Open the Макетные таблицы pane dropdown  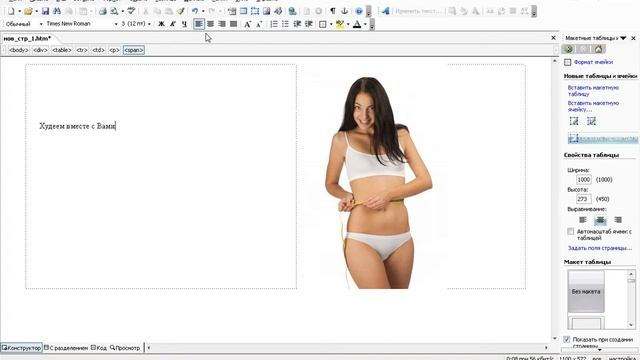(623, 38)
